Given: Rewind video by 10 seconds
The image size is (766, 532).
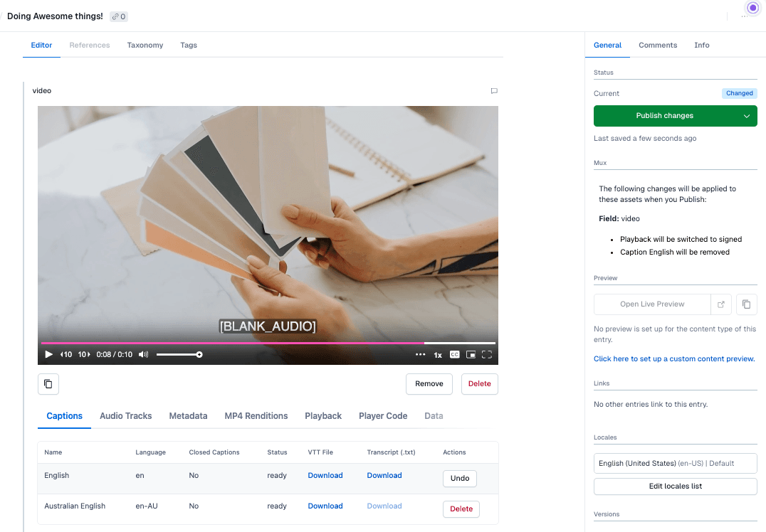Looking at the screenshot, I should coord(66,354).
